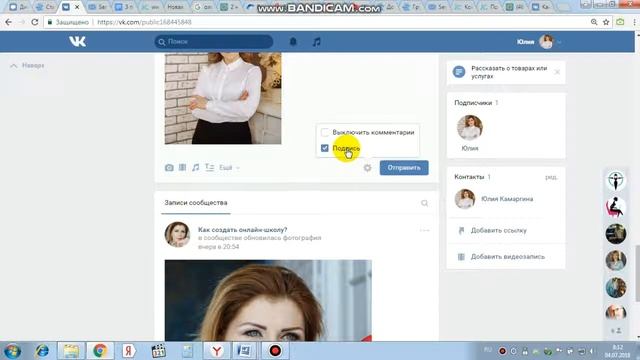640x360 pixels.
Task: Open the community post photo of woman's face
Action: pyautogui.click(x=268, y=300)
